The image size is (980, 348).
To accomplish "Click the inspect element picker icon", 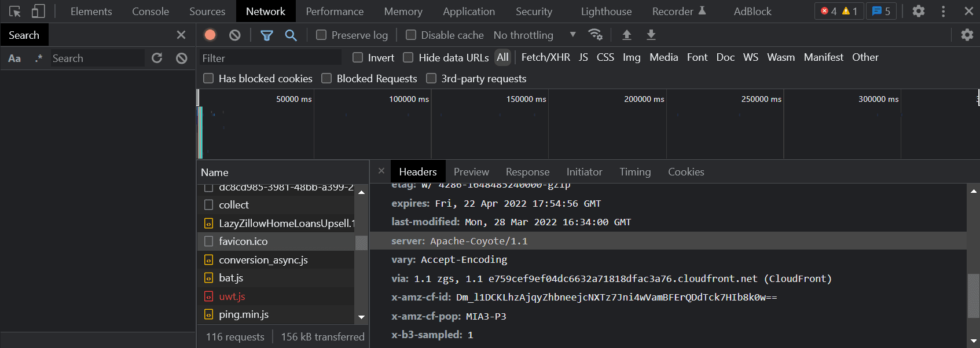I will tap(15, 12).
